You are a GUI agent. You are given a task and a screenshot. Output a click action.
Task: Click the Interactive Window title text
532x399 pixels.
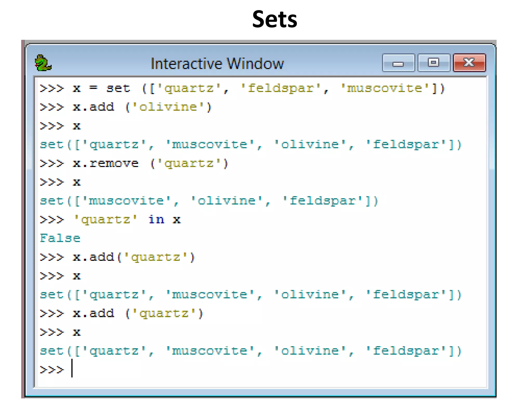click(217, 64)
